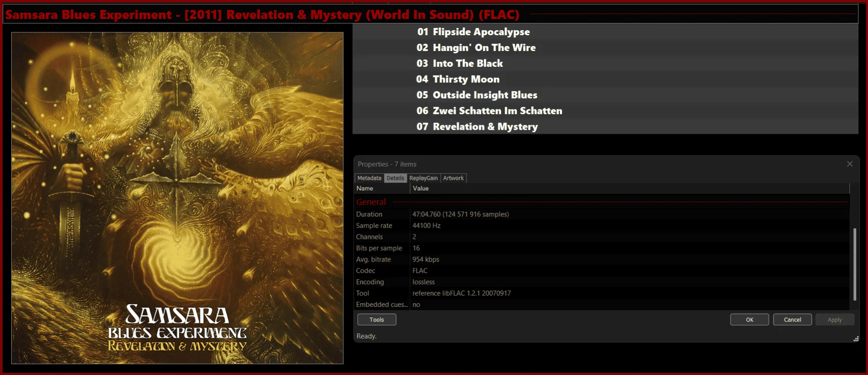The height and width of the screenshot is (375, 868).
Task: Select the Duration row value
Action: pyautogui.click(x=460, y=214)
